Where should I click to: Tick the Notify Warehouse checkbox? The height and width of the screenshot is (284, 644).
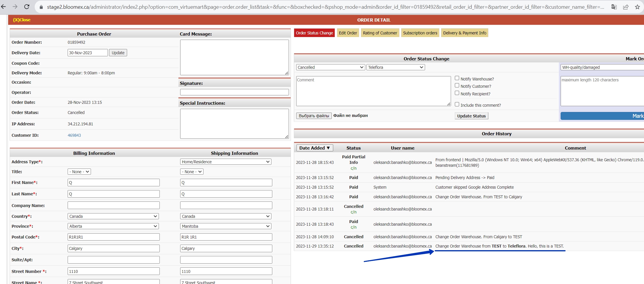pyautogui.click(x=457, y=78)
